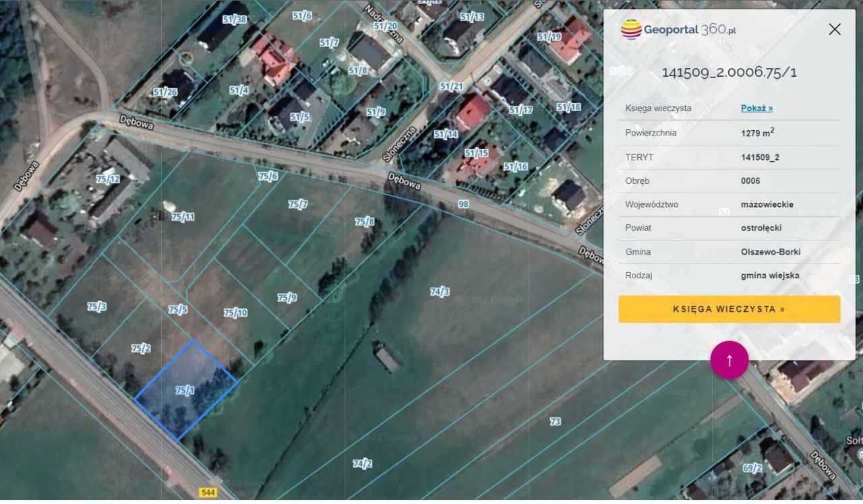This screenshot has height=504, width=863.
Task: Click parcel label 51/5
Action: tap(300, 117)
